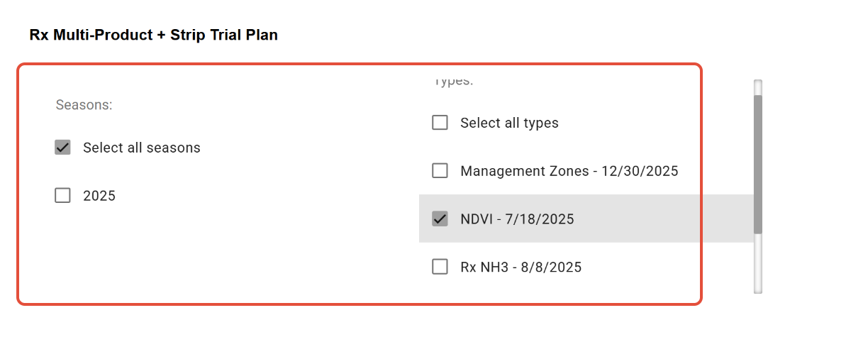Click the "Select all seasons" label text
This screenshot has width=868, height=342.
point(141,148)
